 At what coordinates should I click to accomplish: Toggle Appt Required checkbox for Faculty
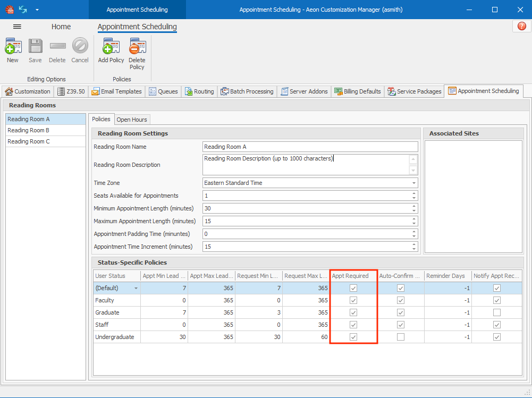353,300
